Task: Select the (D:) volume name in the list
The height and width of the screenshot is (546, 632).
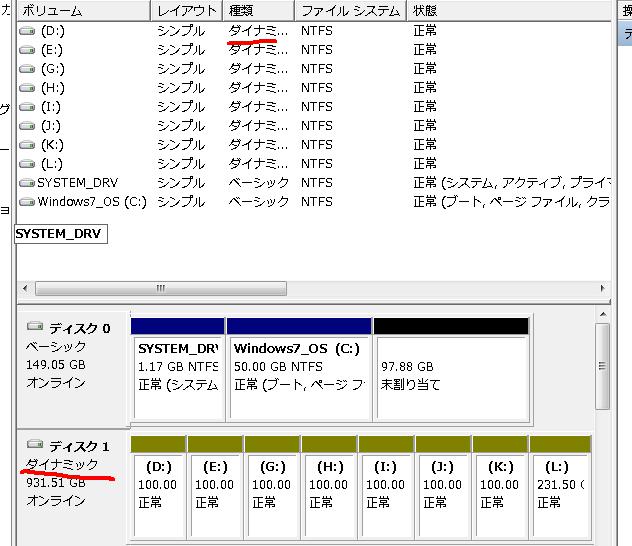Action: (x=53, y=31)
